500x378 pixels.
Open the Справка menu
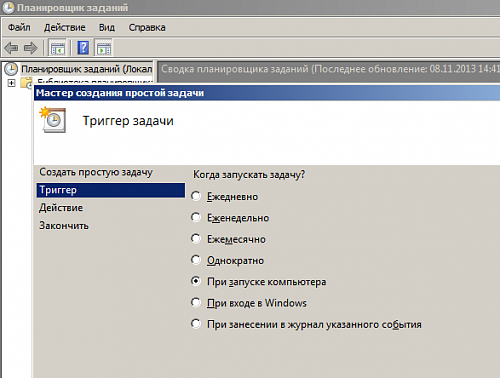[x=147, y=27]
